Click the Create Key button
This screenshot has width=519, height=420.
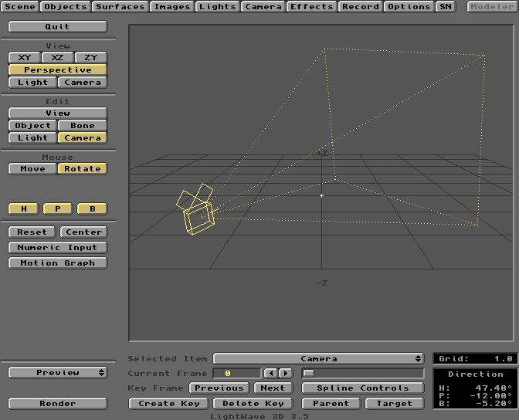click(168, 403)
